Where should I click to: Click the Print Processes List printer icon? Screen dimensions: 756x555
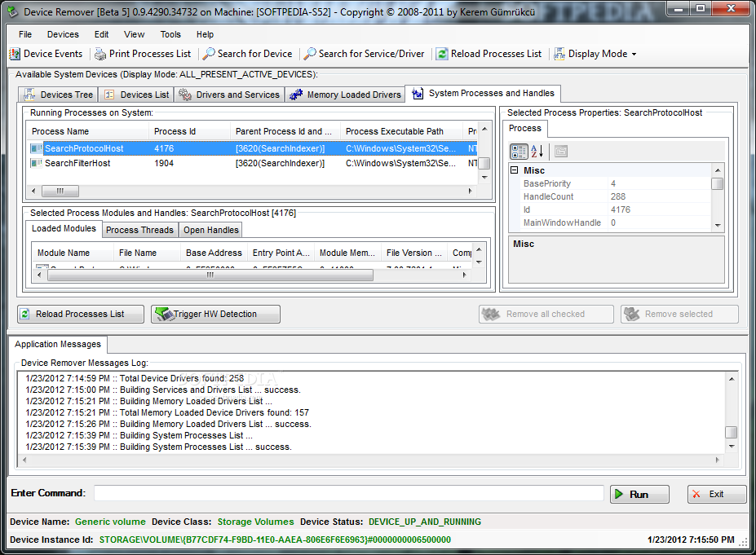100,54
